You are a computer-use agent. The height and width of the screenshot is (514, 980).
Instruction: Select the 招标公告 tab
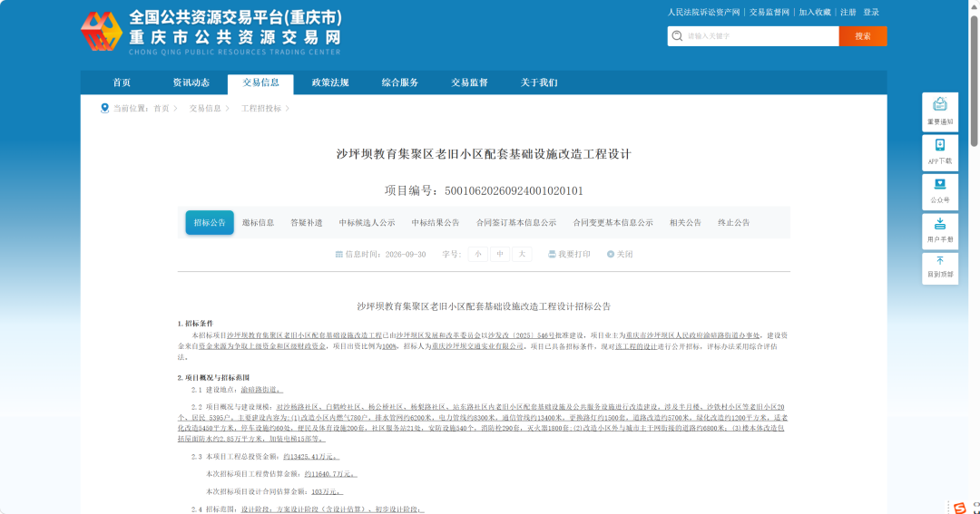tap(210, 223)
